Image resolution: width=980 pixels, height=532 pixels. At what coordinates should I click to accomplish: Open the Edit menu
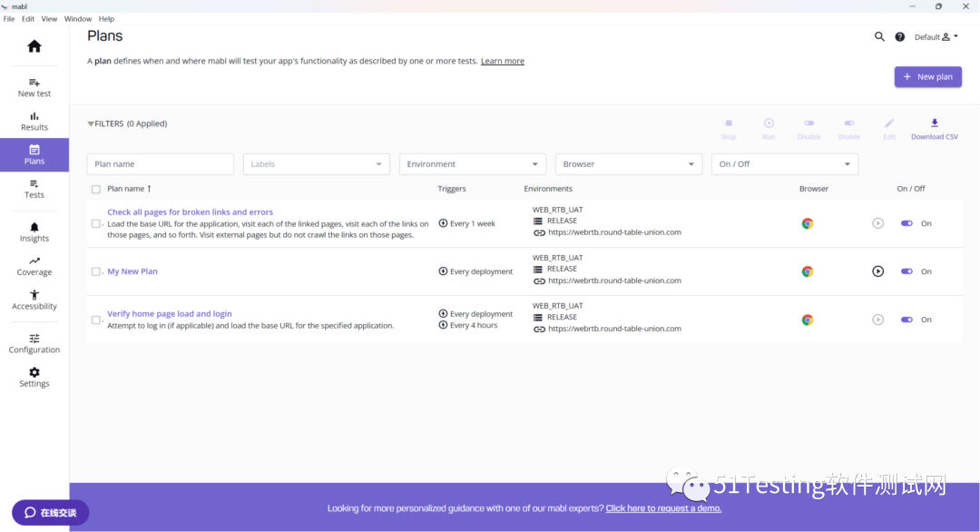click(28, 19)
